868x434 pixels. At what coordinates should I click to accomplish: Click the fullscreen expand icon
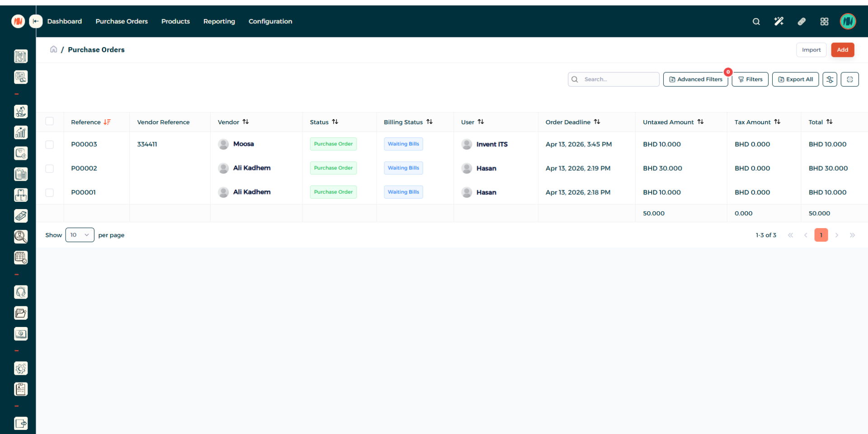(849, 79)
